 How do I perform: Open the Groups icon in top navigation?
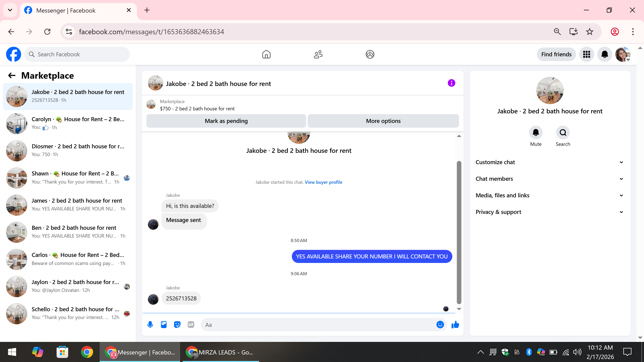[x=370, y=54]
